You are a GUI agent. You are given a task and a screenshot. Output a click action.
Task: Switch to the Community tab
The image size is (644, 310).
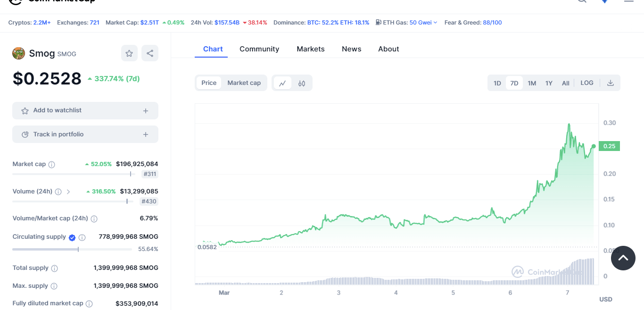[259, 49]
